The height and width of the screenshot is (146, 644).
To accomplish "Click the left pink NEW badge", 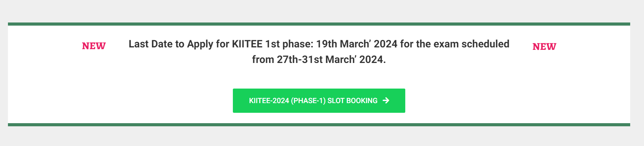I will point(94,46).
